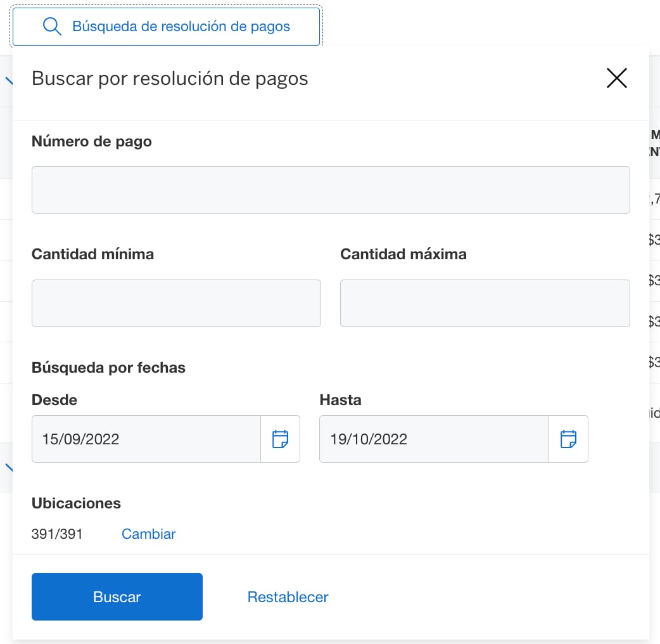Screen dimensions: 660x644
Task: Select the Cambiar link under Ubicaciones
Action: pyautogui.click(x=148, y=534)
